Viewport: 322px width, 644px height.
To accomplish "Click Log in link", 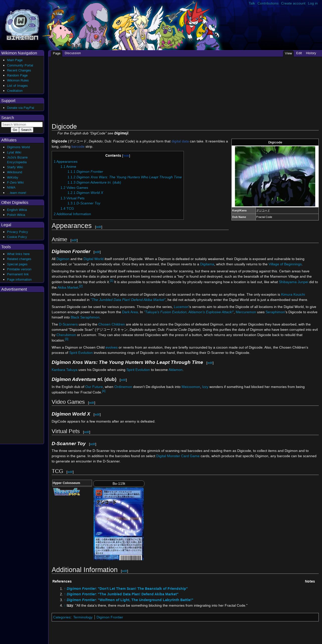I will (x=313, y=4).
